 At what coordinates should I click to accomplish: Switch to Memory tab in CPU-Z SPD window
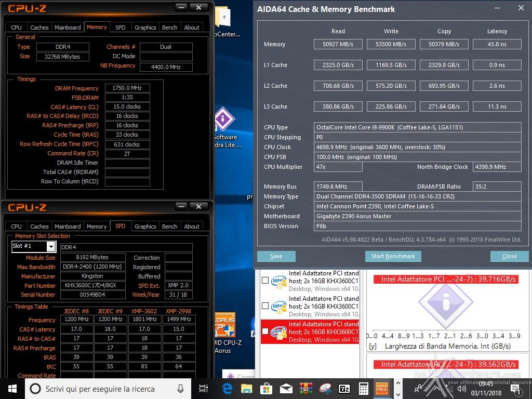97,227
